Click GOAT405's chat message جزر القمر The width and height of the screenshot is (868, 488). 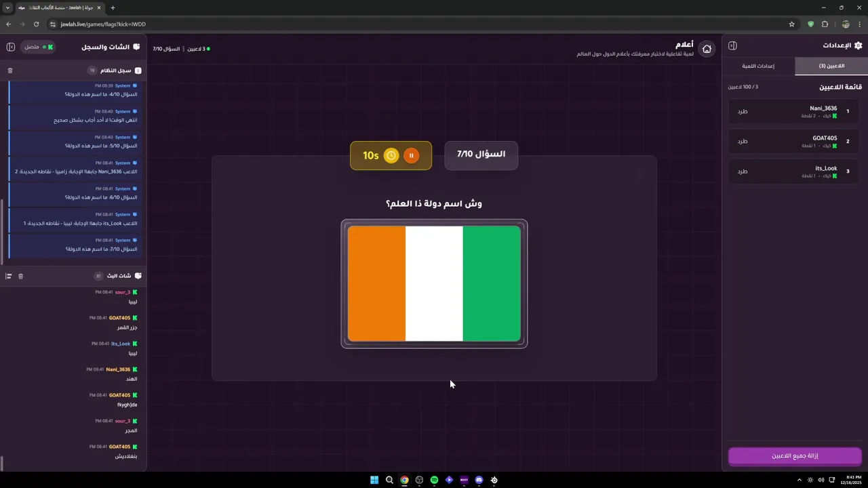click(x=127, y=327)
